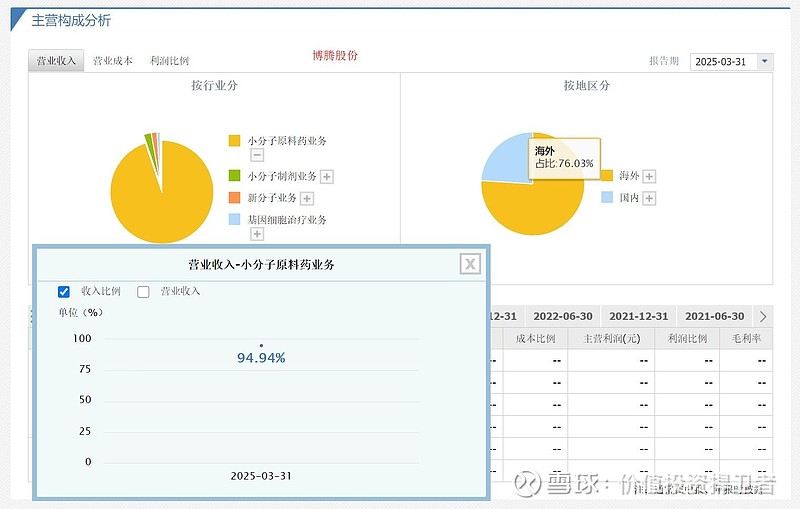
Task: Expand 新分子业务 plus icon
Action: click(307, 198)
